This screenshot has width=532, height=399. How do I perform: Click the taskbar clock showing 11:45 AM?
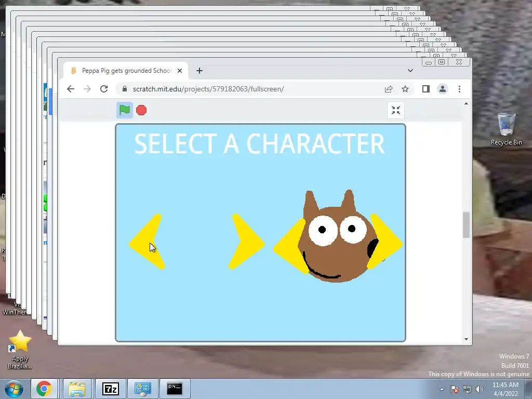click(506, 389)
